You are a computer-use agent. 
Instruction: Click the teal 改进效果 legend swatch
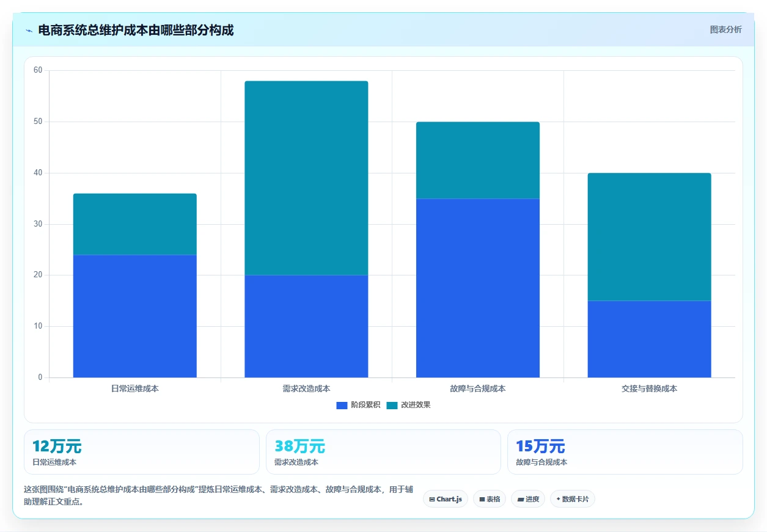[x=392, y=405]
